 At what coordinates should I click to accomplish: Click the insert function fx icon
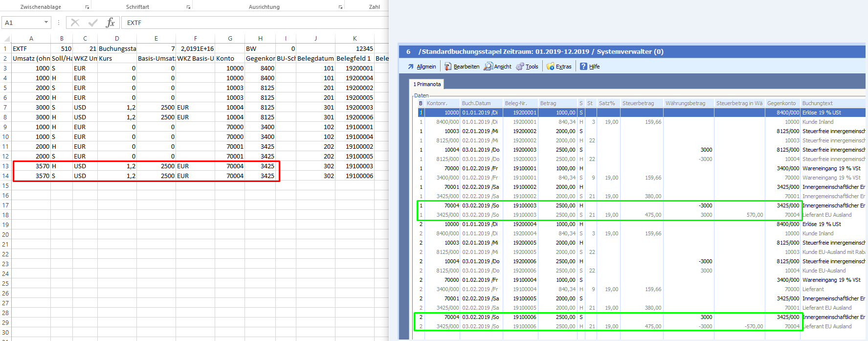click(111, 23)
